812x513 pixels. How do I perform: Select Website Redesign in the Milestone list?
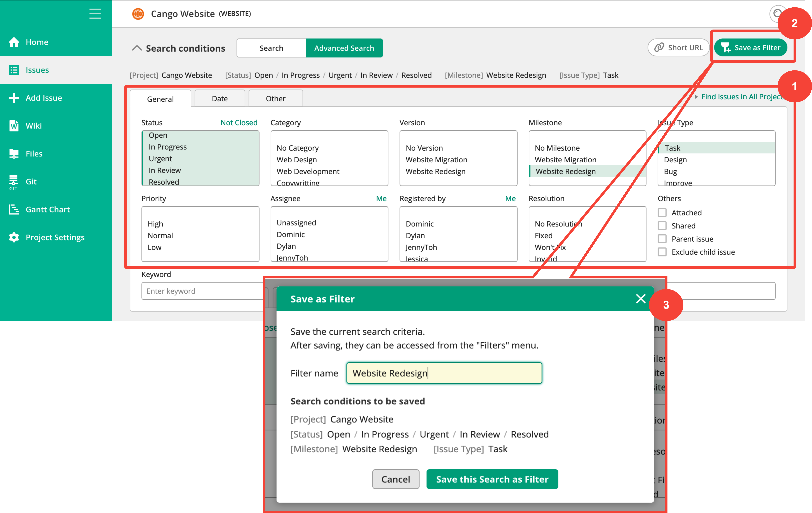pos(587,172)
